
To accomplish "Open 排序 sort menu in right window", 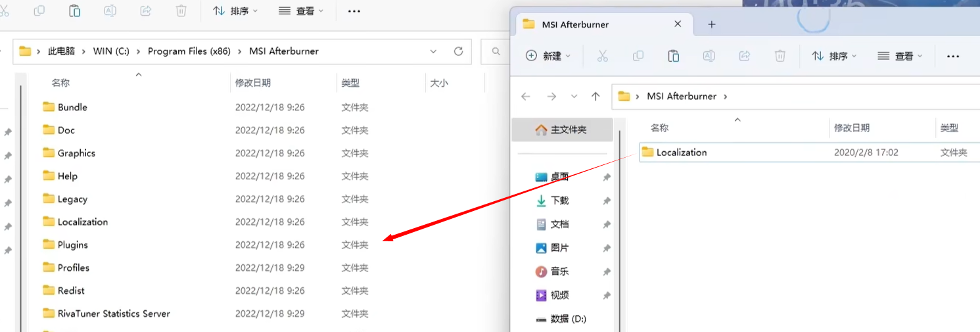I will [835, 57].
